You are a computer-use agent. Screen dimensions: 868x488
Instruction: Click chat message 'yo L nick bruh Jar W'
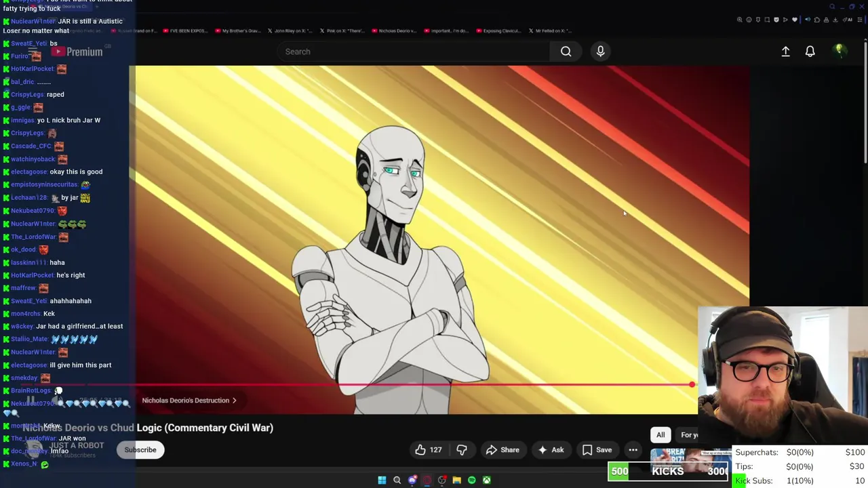pyautogui.click(x=68, y=121)
